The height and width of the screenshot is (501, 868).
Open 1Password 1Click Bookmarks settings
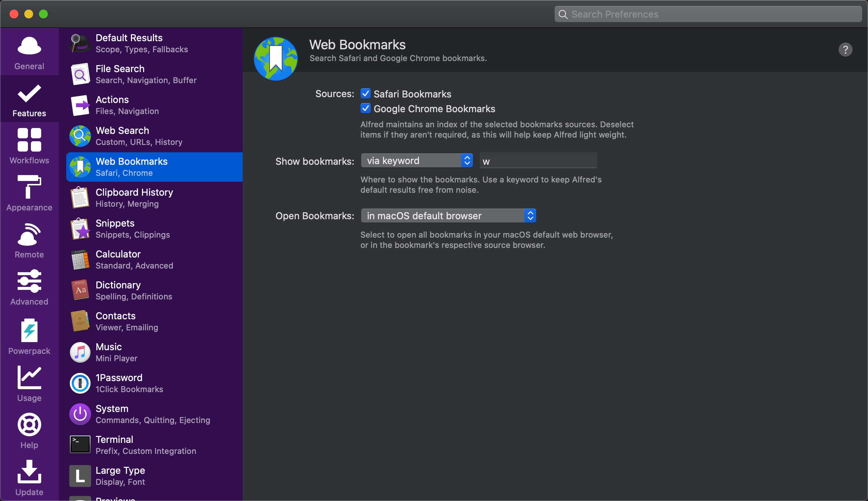click(154, 383)
